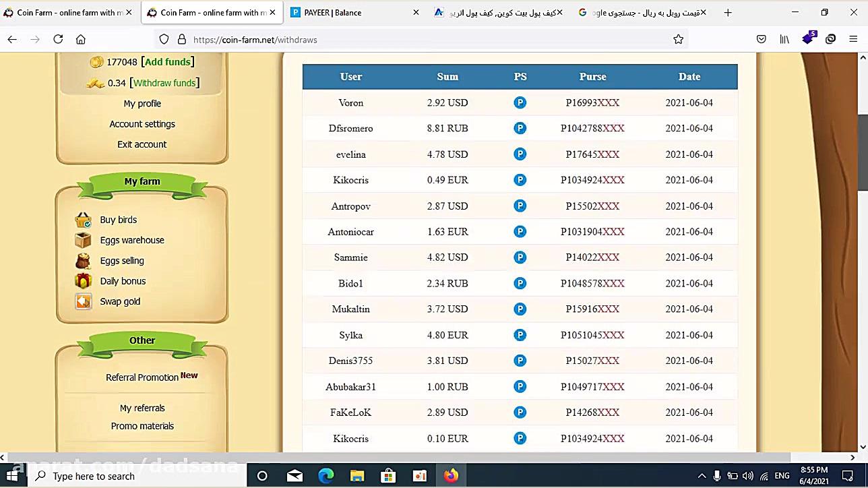Open Account settings
The width and height of the screenshot is (868, 488).
coord(142,124)
